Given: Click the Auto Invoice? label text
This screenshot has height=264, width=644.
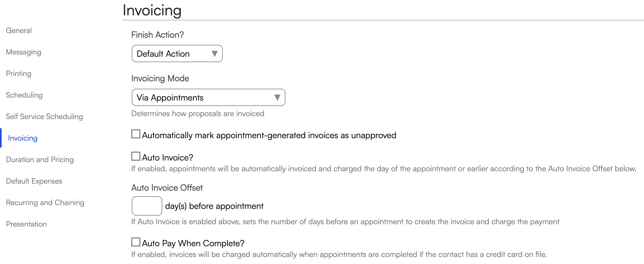Looking at the screenshot, I should (168, 158).
